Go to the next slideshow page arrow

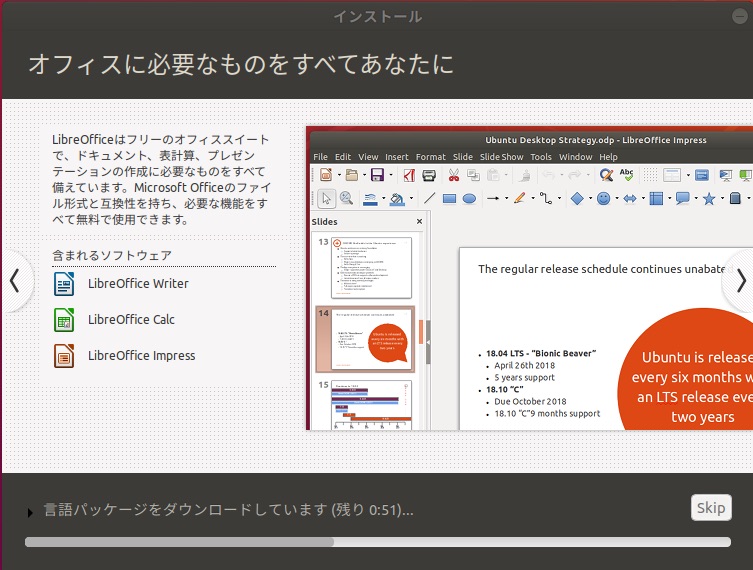point(739,281)
